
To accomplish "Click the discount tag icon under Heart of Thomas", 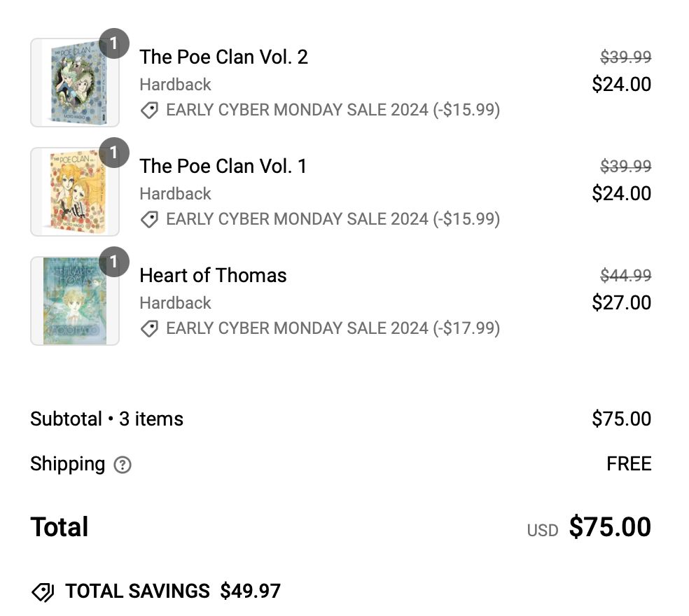I will coord(149,329).
